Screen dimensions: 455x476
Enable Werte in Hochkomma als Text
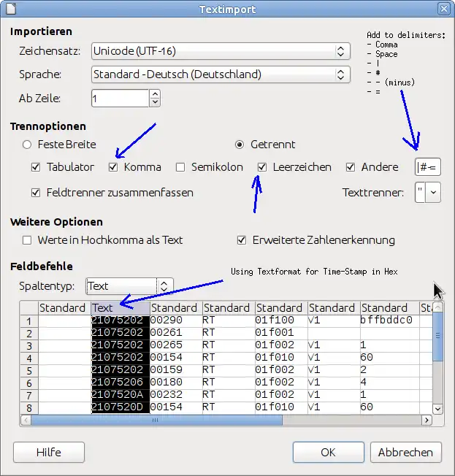tap(27, 240)
